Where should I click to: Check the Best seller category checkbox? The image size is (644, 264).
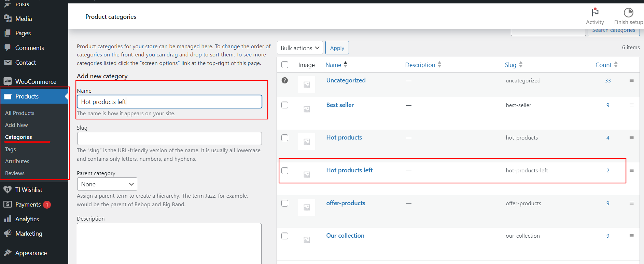point(285,105)
